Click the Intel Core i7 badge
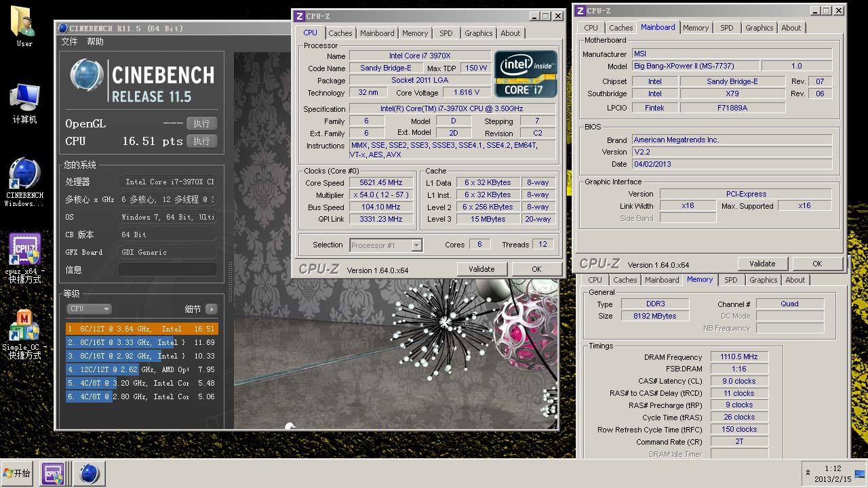 pyautogui.click(x=526, y=74)
